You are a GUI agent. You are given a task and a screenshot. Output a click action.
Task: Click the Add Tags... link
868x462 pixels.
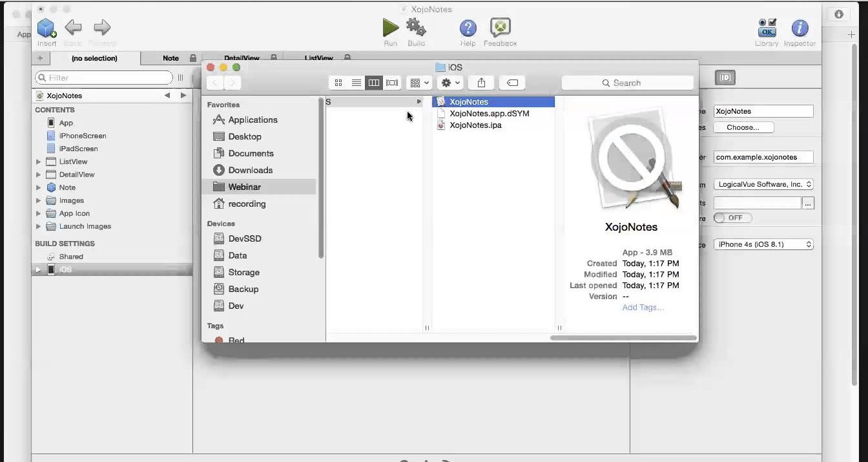643,308
